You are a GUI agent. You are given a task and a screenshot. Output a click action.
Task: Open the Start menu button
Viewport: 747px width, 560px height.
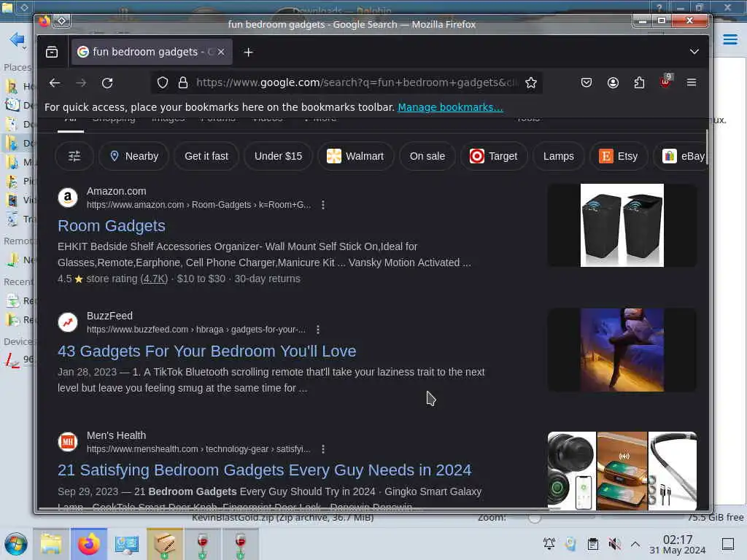16,544
